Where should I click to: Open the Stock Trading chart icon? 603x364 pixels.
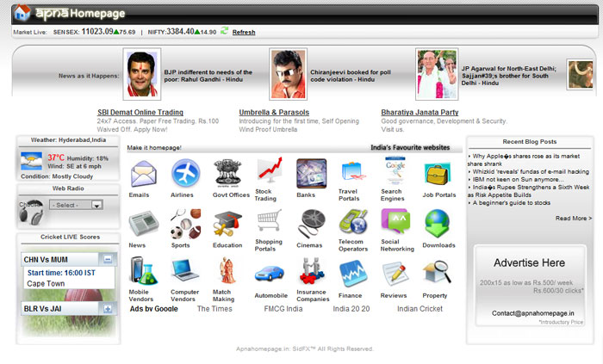click(x=270, y=170)
